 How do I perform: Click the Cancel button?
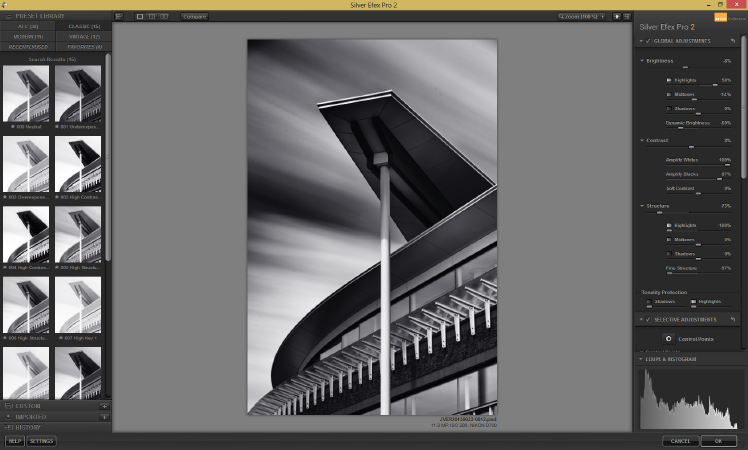coord(680,441)
